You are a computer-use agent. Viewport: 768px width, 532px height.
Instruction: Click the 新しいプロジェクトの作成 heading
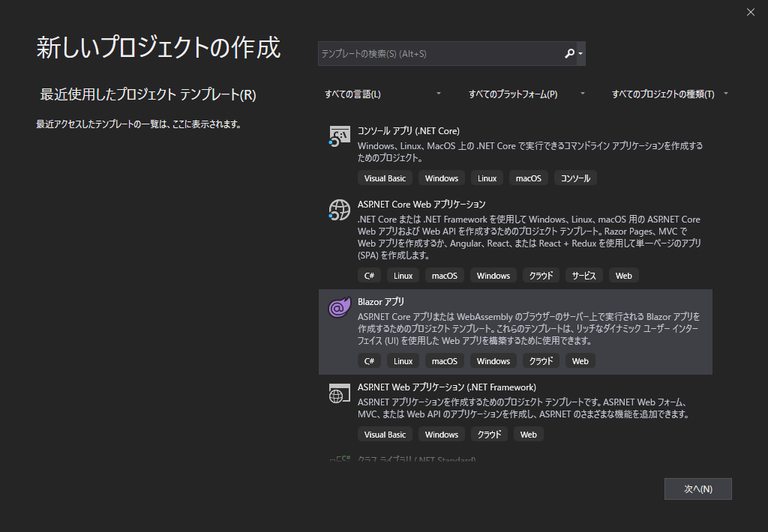point(159,47)
